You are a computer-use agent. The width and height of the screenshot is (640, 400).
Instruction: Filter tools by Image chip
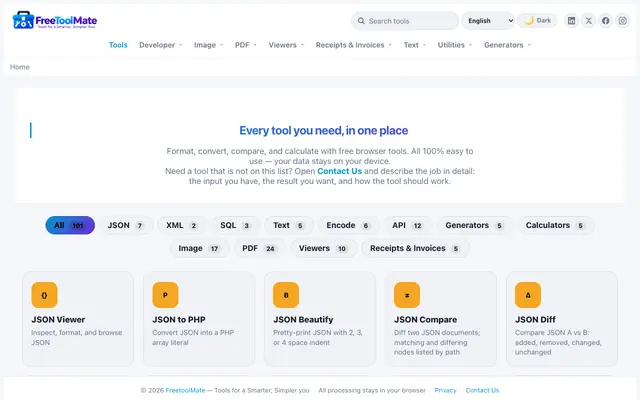pyautogui.click(x=200, y=248)
